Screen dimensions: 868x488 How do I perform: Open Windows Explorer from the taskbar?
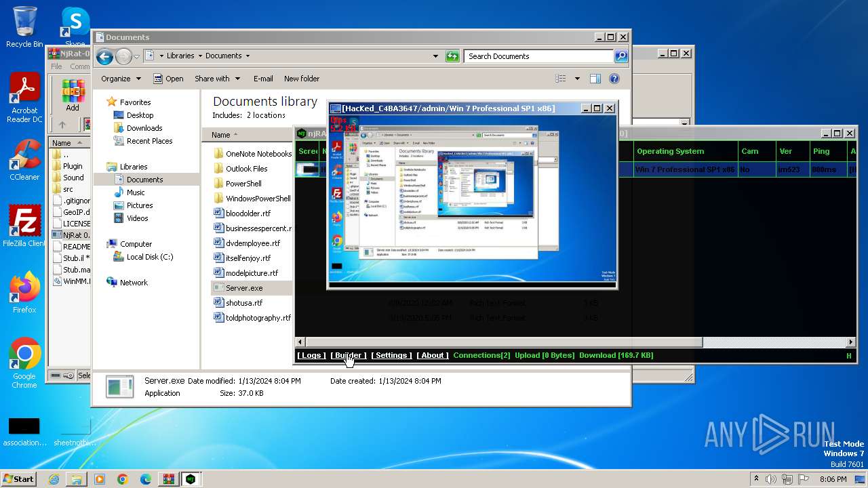click(x=77, y=479)
